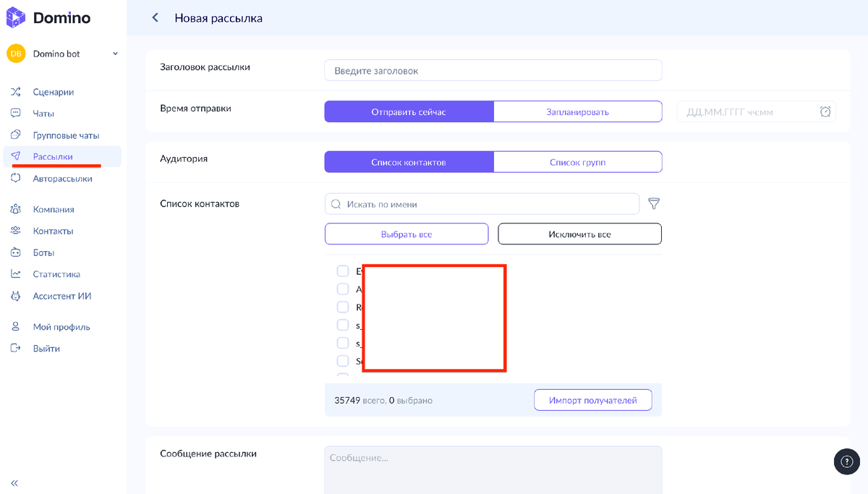This screenshot has width=868, height=494.
Task: Focus the ДД.ММ.ГГГГ date time field
Action: 756,111
